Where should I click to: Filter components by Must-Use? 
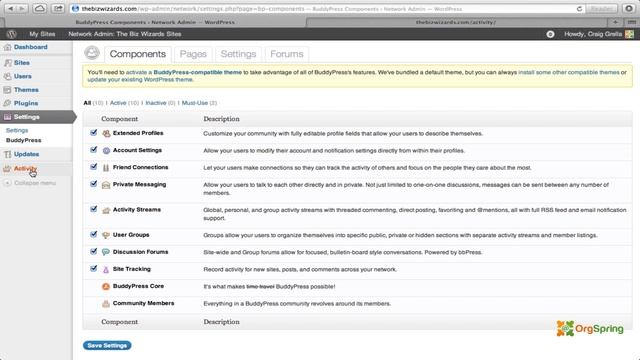tap(195, 103)
